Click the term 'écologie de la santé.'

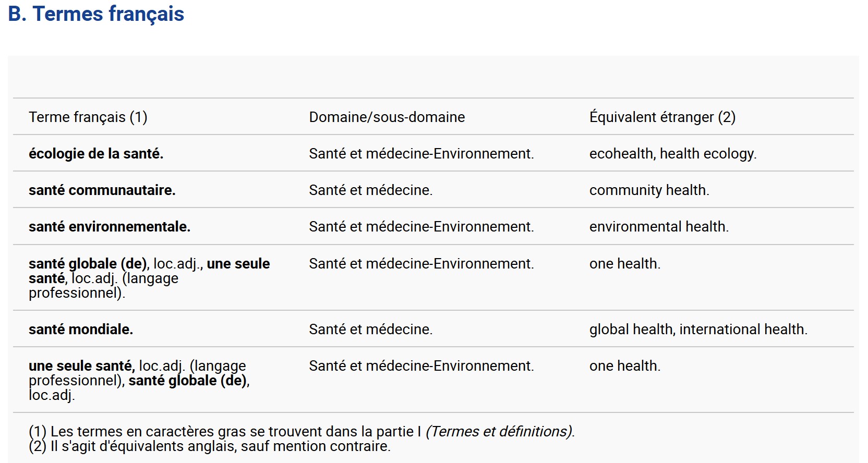(x=96, y=153)
